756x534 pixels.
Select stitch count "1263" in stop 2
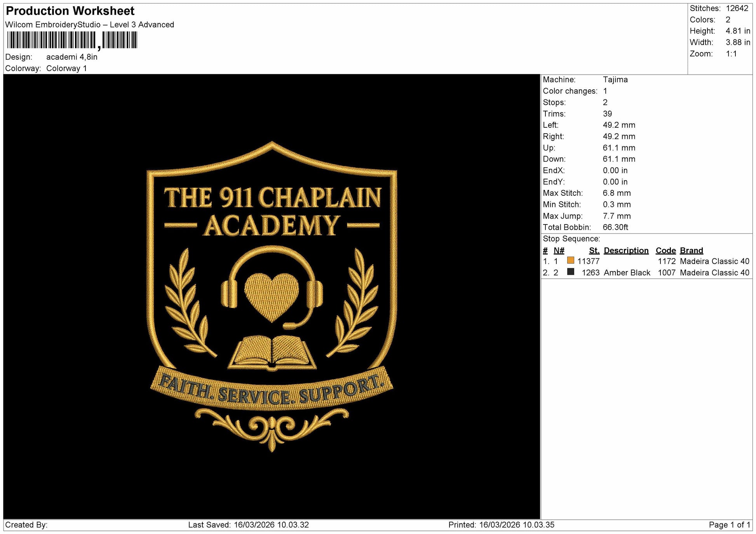pyautogui.click(x=591, y=273)
